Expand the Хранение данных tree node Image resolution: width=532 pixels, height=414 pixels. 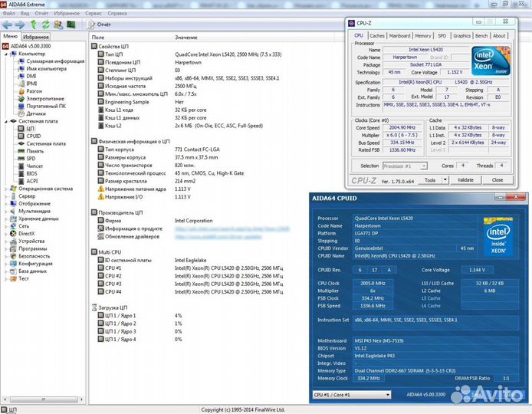click(6, 219)
